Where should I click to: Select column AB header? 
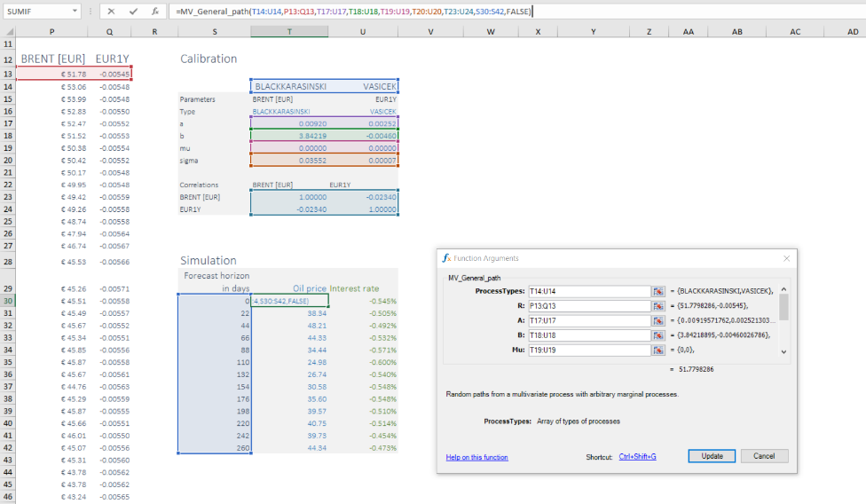736,32
